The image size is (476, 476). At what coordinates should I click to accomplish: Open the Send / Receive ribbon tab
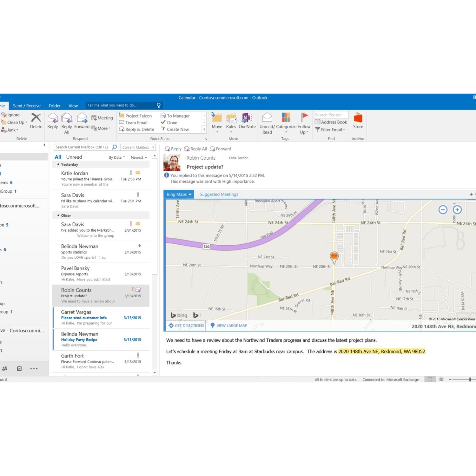coord(27,106)
